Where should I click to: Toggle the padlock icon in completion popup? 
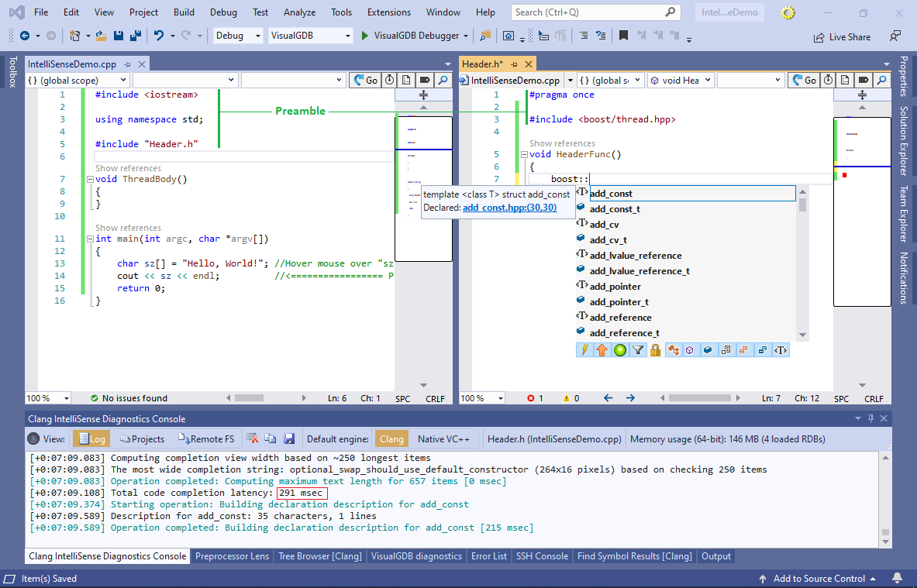[656, 350]
